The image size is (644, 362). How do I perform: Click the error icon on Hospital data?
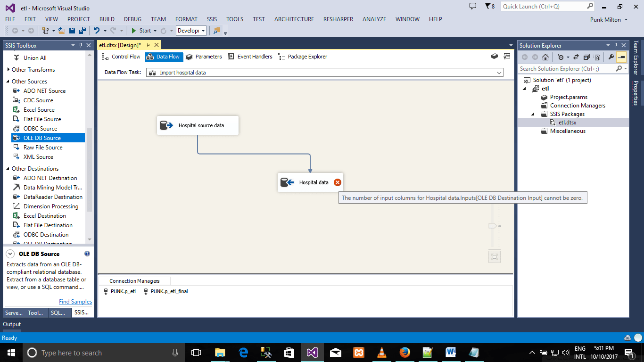(338, 182)
